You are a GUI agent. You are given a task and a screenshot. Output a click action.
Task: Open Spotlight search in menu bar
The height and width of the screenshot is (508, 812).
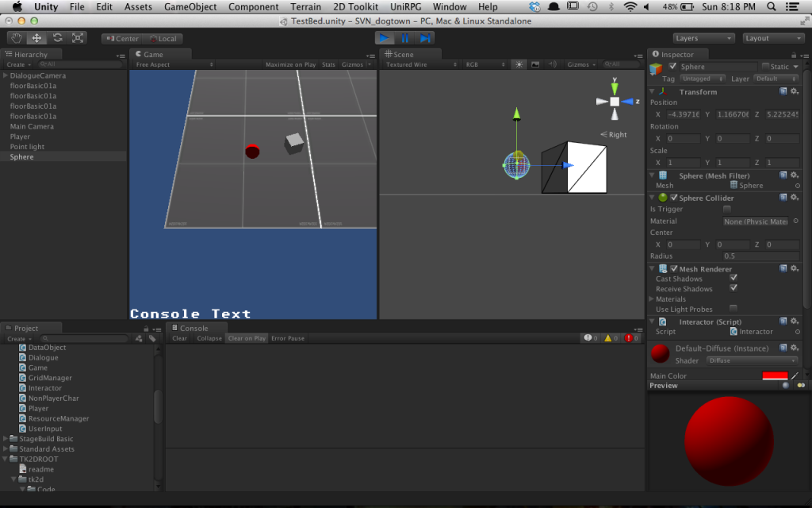[771, 6]
